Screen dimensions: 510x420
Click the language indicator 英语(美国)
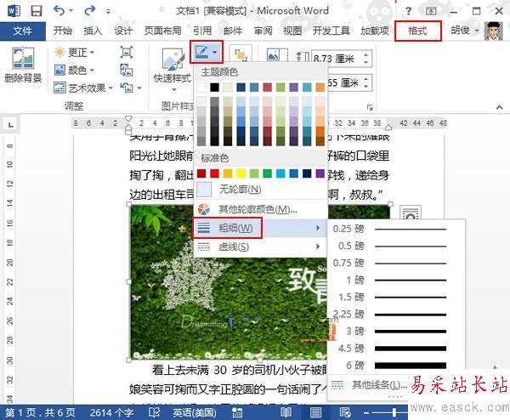[x=195, y=412]
